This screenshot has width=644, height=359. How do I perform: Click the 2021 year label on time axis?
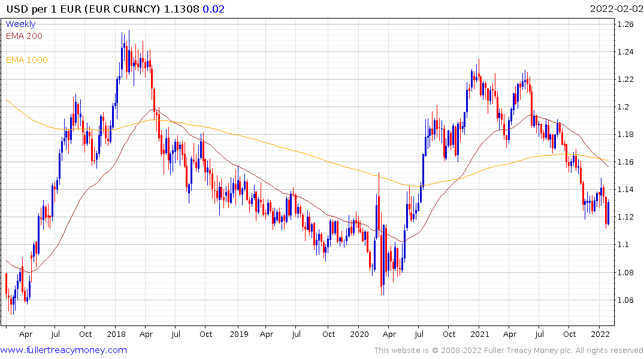coord(480,334)
